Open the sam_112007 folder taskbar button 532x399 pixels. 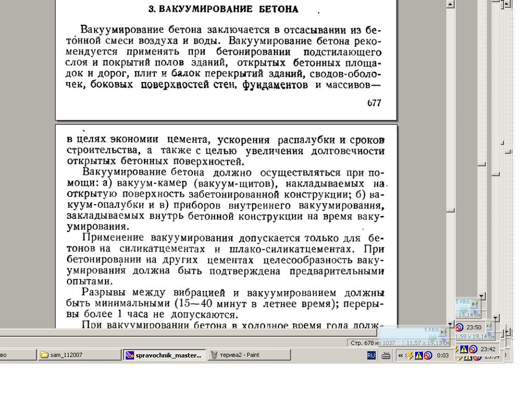click(x=79, y=355)
